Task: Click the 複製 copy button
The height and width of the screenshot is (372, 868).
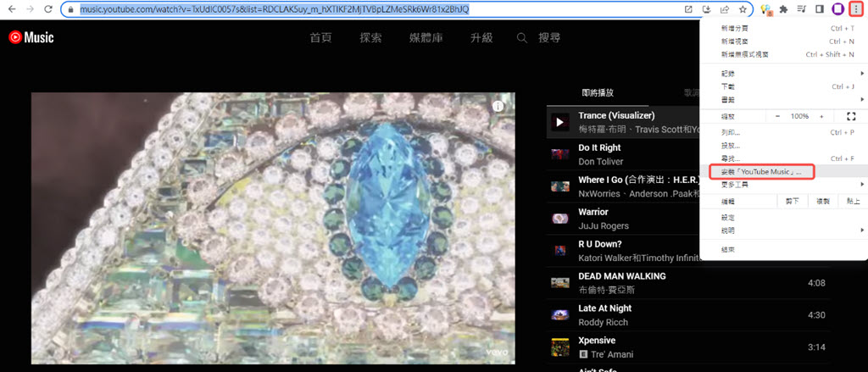Action: click(x=822, y=201)
